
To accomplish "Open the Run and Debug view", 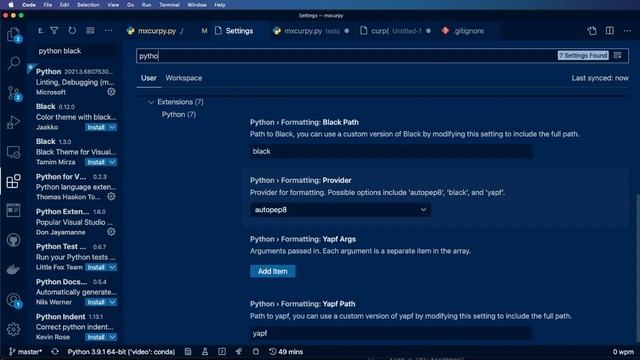I will [x=13, y=122].
